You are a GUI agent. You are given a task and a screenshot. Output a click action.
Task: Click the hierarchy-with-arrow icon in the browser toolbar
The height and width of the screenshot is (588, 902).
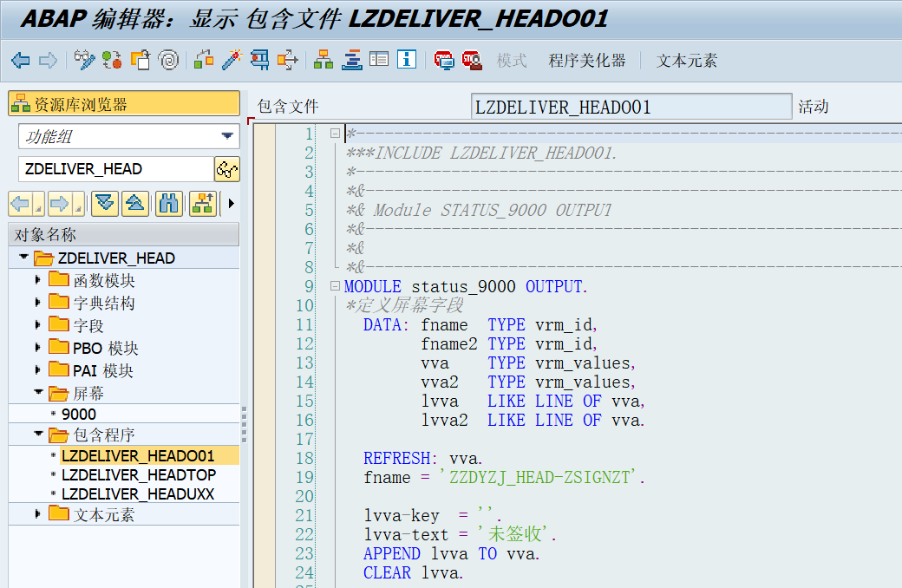pyautogui.click(x=203, y=204)
